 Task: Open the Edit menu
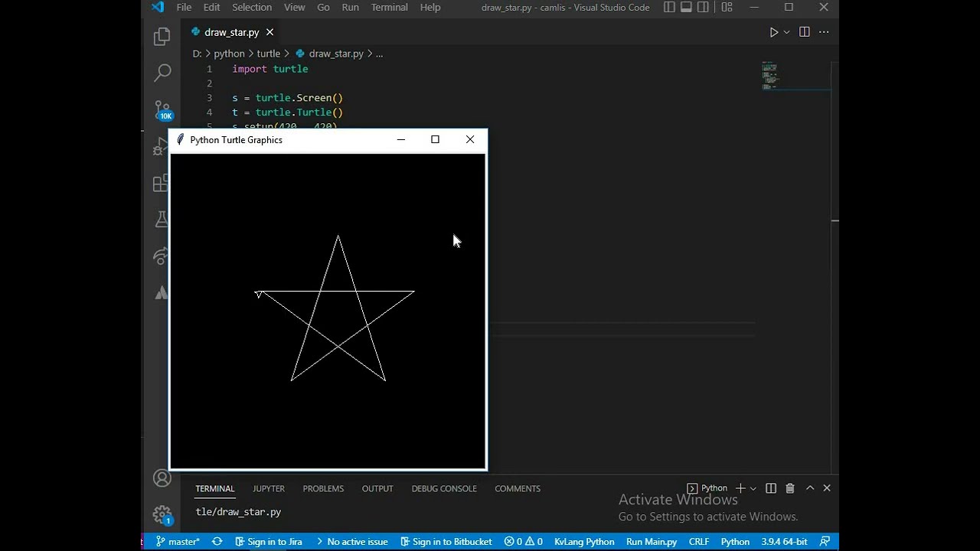click(211, 7)
